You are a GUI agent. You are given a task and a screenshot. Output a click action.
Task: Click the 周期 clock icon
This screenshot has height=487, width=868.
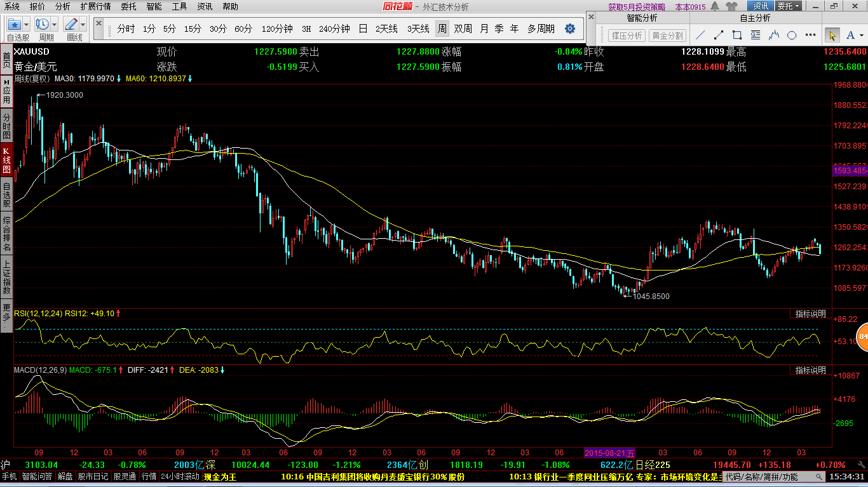[x=43, y=25]
